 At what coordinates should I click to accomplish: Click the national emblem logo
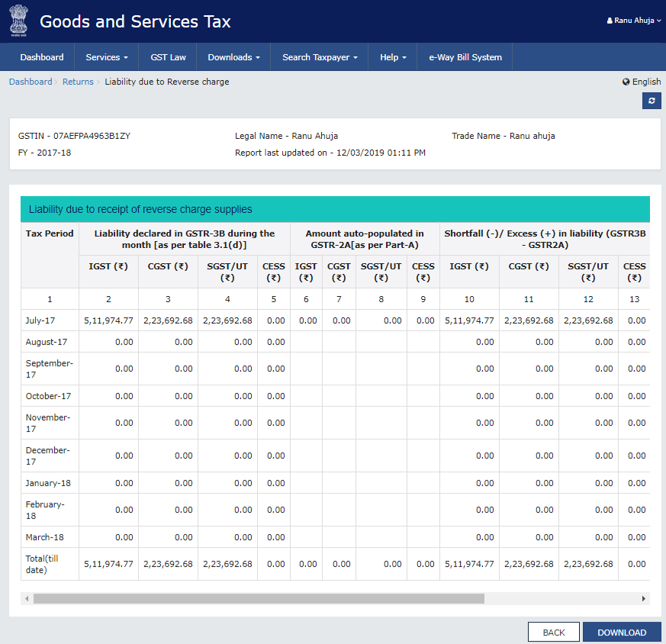(18, 21)
